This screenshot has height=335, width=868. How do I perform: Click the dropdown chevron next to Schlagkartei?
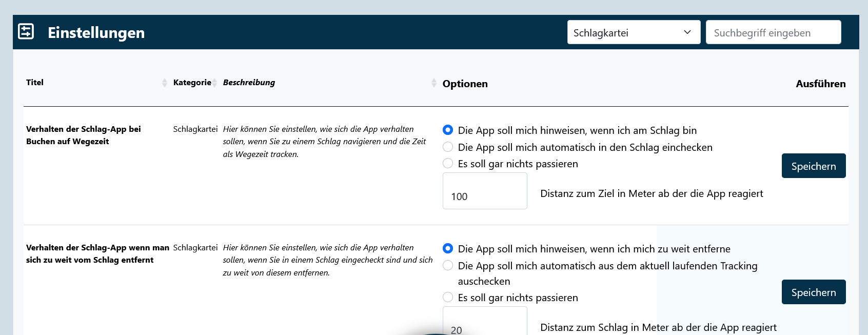[687, 32]
